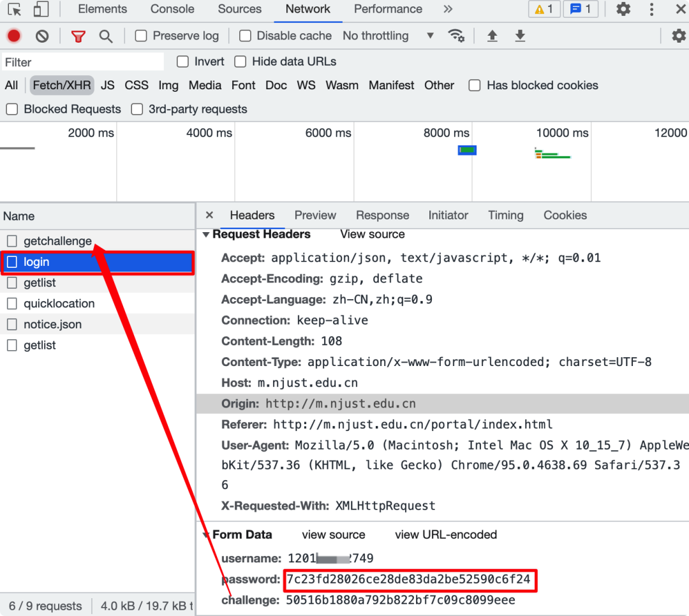Activate the inspect element picker icon
The image size is (689, 616).
point(15,9)
